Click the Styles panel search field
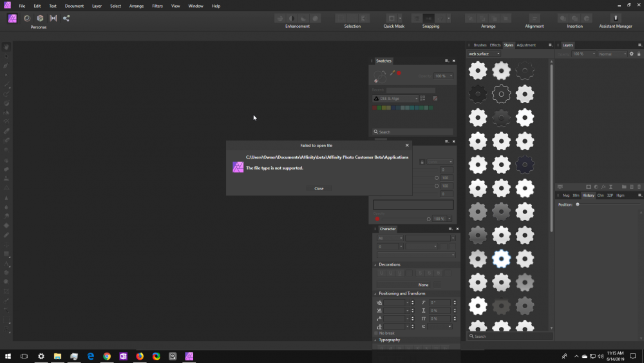 [510, 337]
